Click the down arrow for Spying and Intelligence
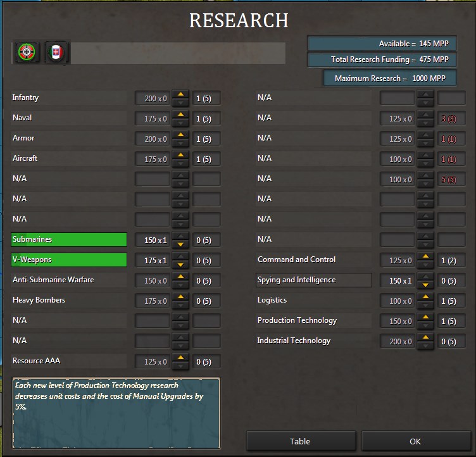This screenshot has height=457, width=476. click(x=425, y=285)
